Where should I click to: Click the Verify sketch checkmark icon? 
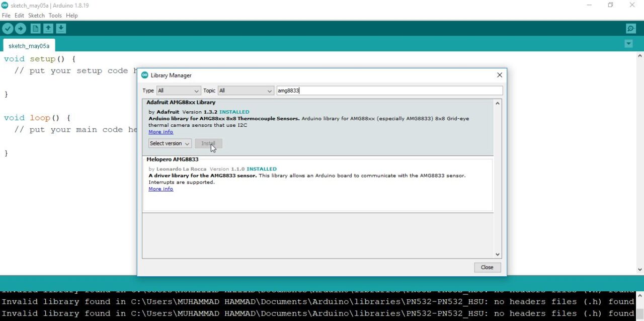click(x=8, y=29)
